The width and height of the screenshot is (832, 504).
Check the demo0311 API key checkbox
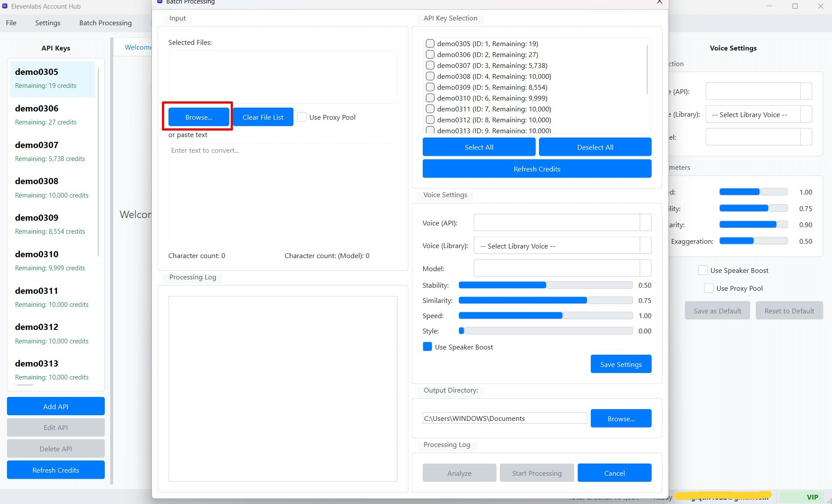pos(430,109)
